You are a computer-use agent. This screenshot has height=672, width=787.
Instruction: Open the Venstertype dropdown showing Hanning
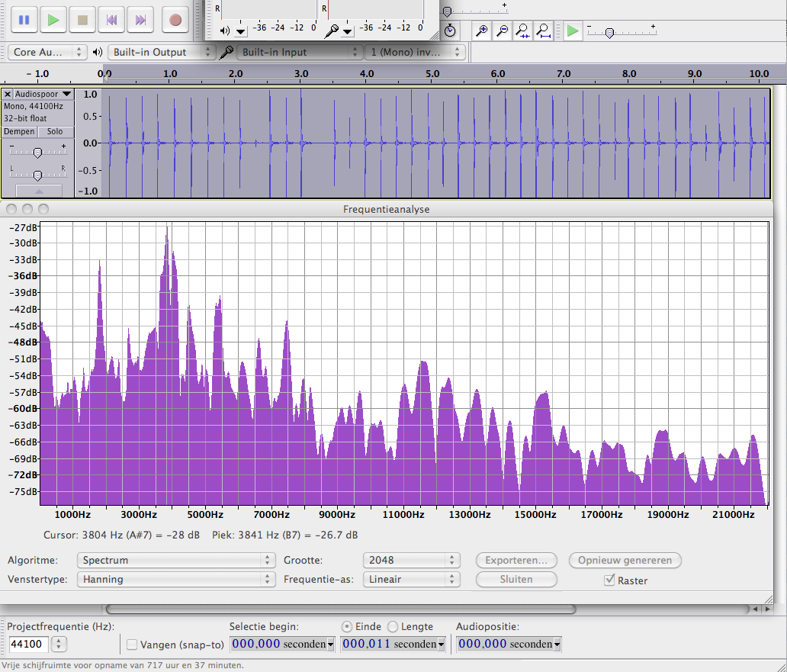pos(175,579)
